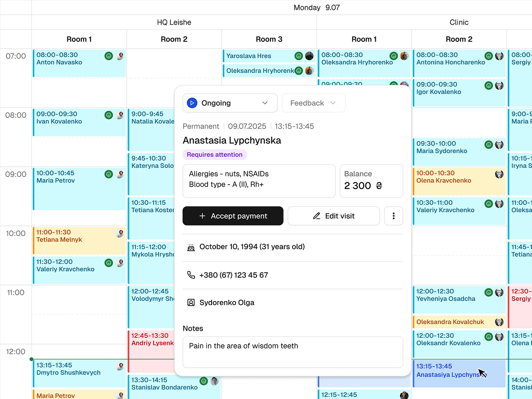The height and width of the screenshot is (399, 532).
Task: Toggle the green status icon on Valeriy Kravchenko's visit
Action: pyautogui.click(x=109, y=263)
